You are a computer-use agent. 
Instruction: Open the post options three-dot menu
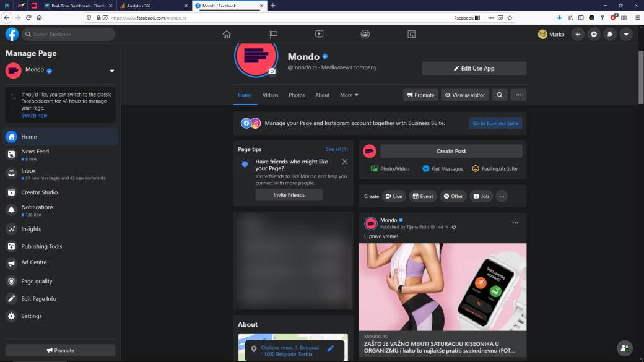[x=515, y=223]
